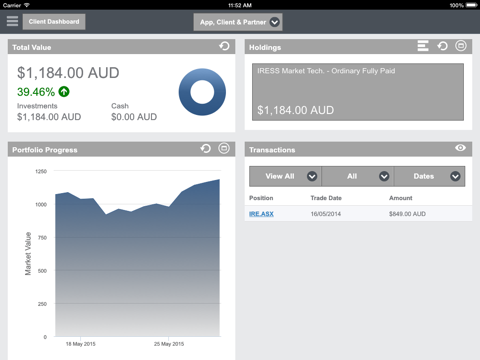Open the All filter dropdown
Viewport: 480px width, 360px height.
[x=358, y=176]
